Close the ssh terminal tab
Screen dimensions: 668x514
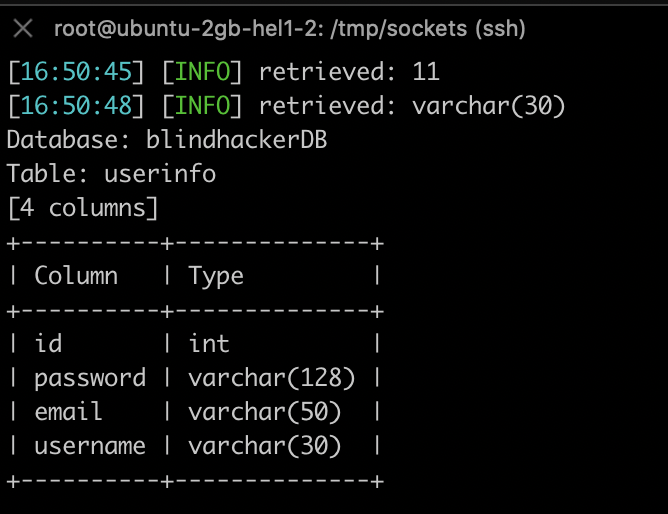point(23,29)
